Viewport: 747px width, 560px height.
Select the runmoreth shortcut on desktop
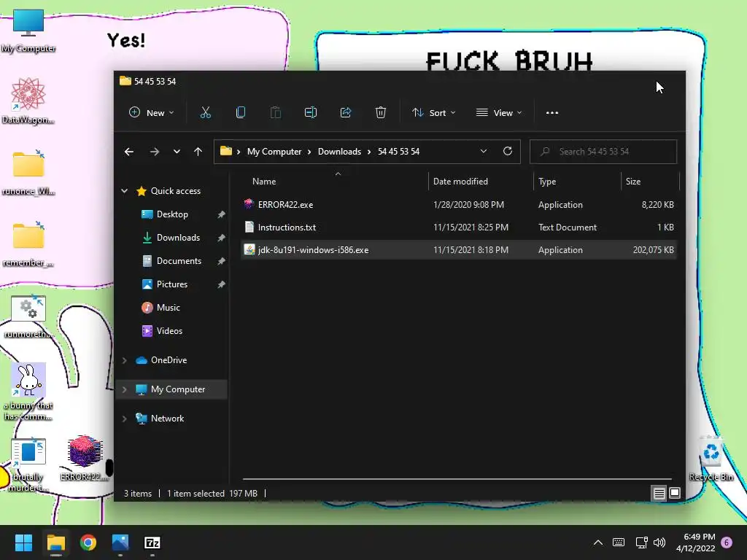pos(28,316)
